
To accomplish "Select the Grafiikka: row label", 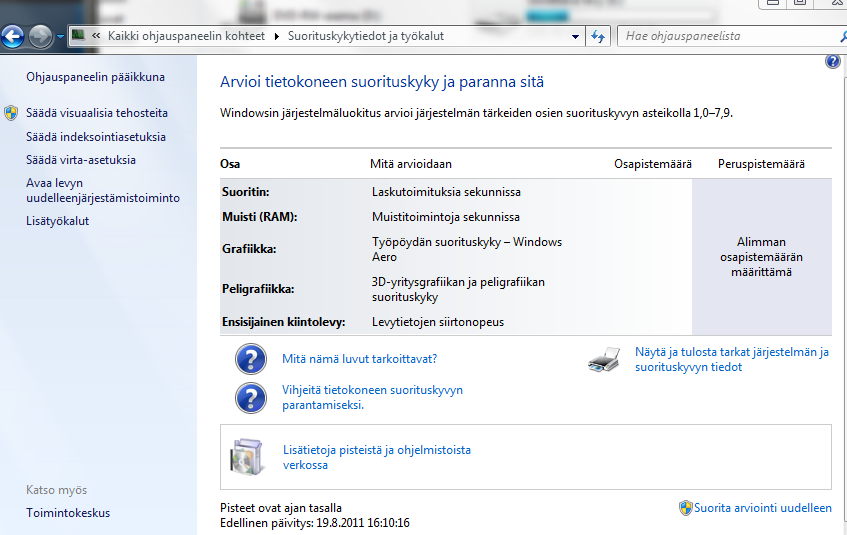I will click(249, 249).
